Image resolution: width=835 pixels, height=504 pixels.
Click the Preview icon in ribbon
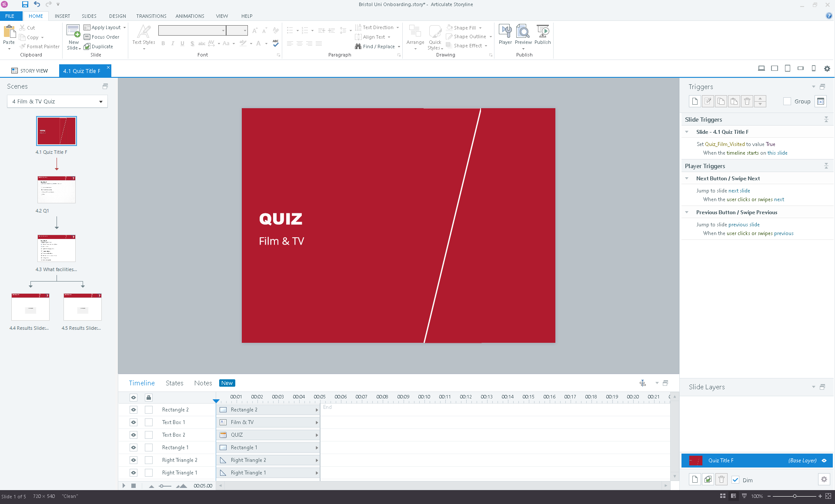523,32
